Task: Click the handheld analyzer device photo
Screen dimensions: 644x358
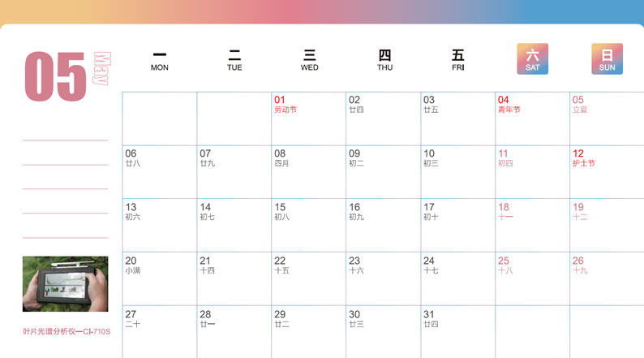Action: [65, 283]
